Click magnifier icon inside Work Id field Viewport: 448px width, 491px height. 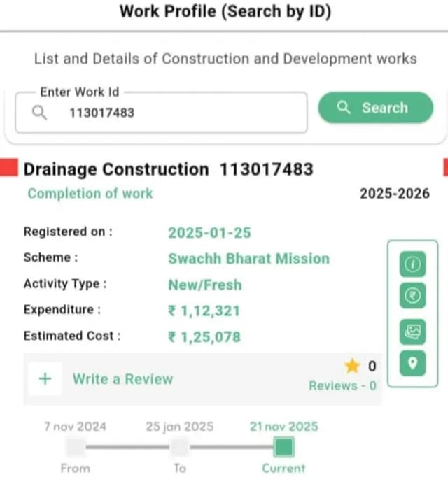40,113
